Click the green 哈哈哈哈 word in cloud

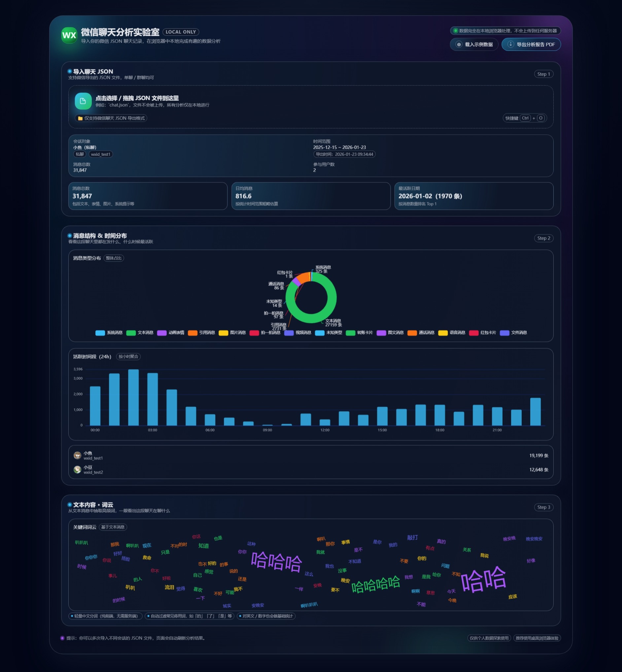tap(375, 585)
